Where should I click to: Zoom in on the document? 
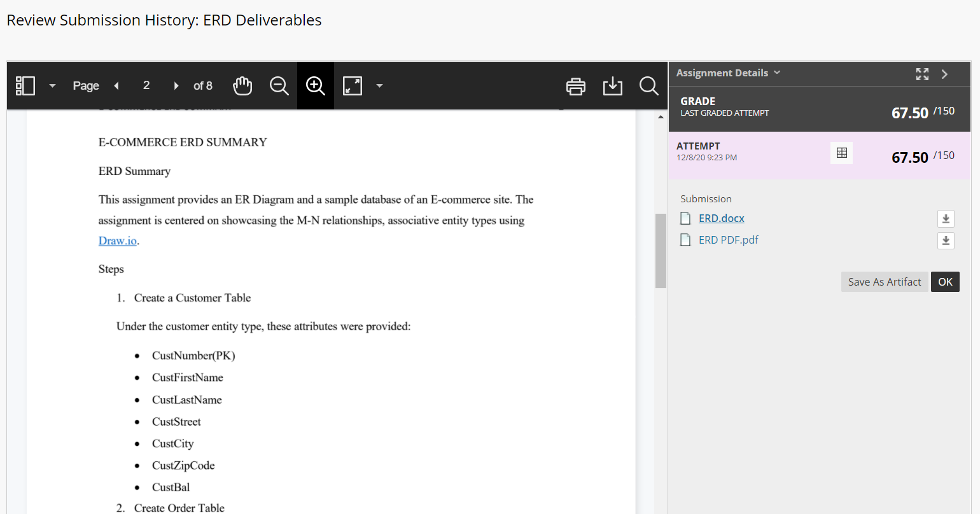point(316,86)
